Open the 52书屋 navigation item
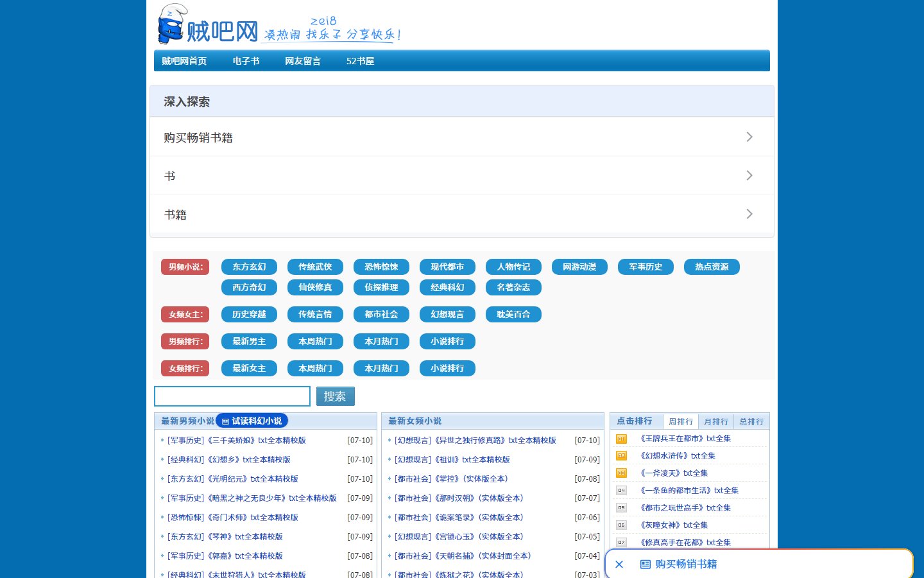The width and height of the screenshot is (924, 578). point(360,61)
